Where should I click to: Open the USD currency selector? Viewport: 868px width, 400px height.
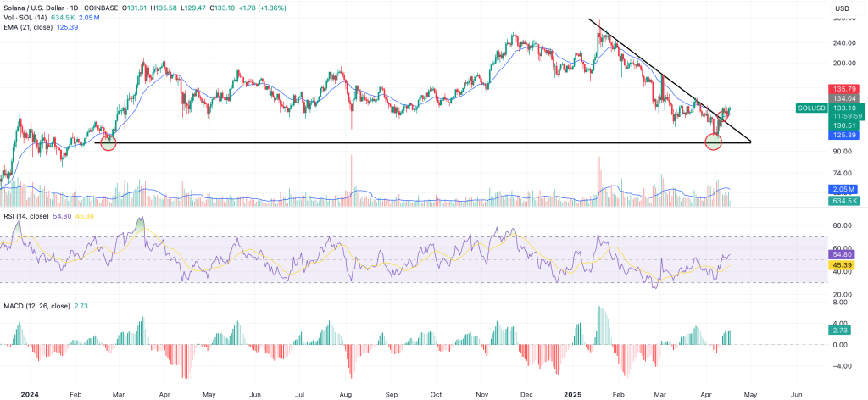(x=843, y=9)
